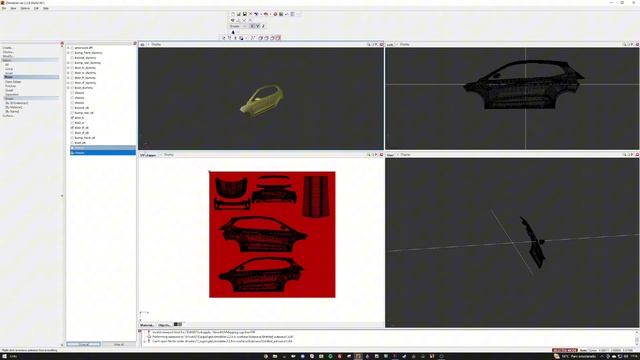Click the dark droplet icon in fourth toolbar row

233,32
